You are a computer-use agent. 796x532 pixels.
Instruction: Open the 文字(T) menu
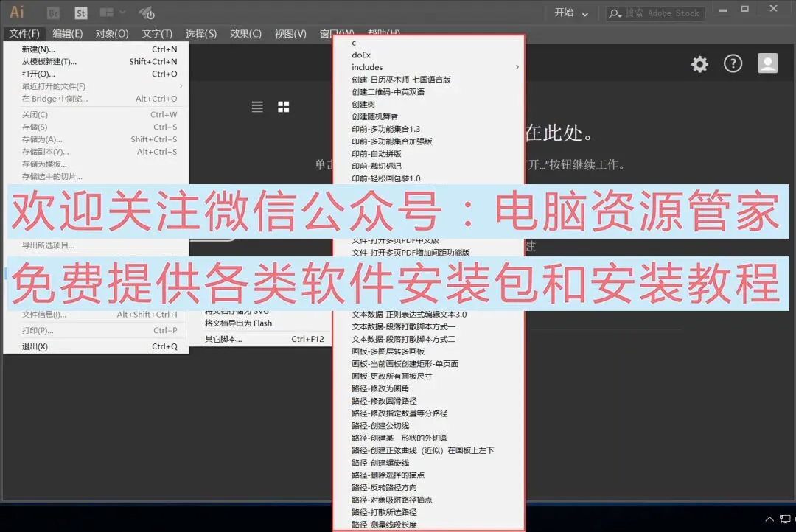click(157, 33)
